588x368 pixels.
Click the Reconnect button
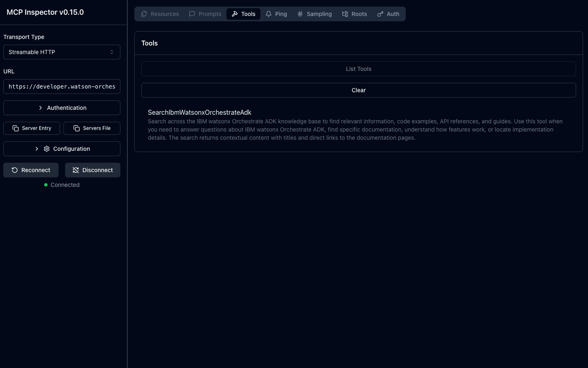(31, 170)
